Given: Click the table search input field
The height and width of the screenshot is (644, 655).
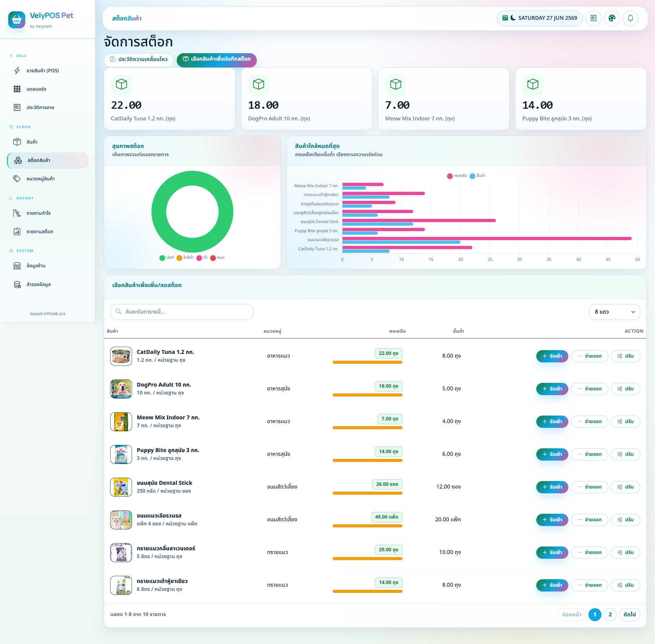Looking at the screenshot, I should click(x=181, y=312).
